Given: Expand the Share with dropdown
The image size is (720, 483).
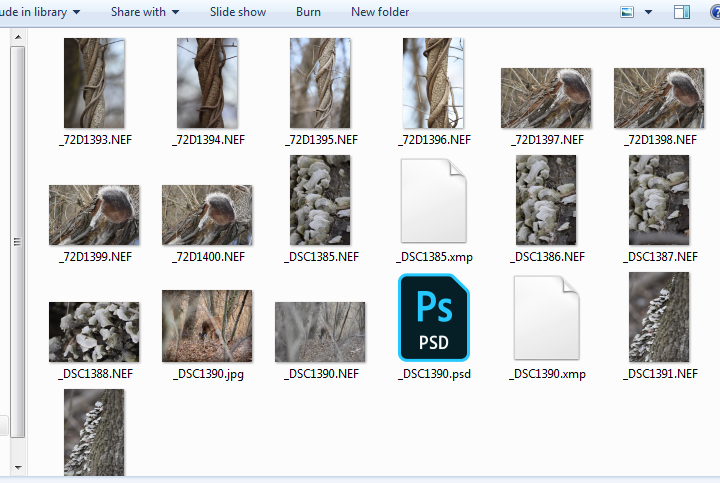Looking at the screenshot, I should [145, 12].
